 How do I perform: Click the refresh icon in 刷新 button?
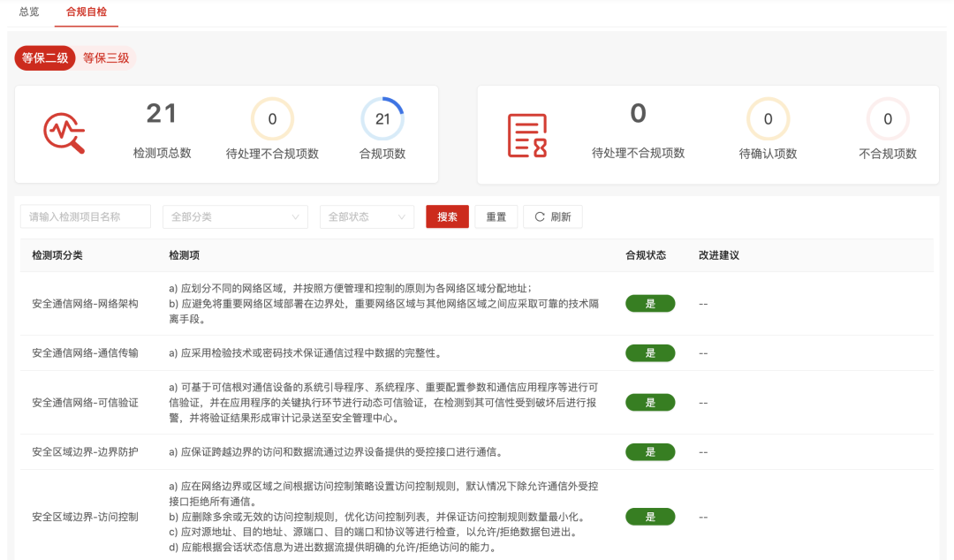coord(540,217)
